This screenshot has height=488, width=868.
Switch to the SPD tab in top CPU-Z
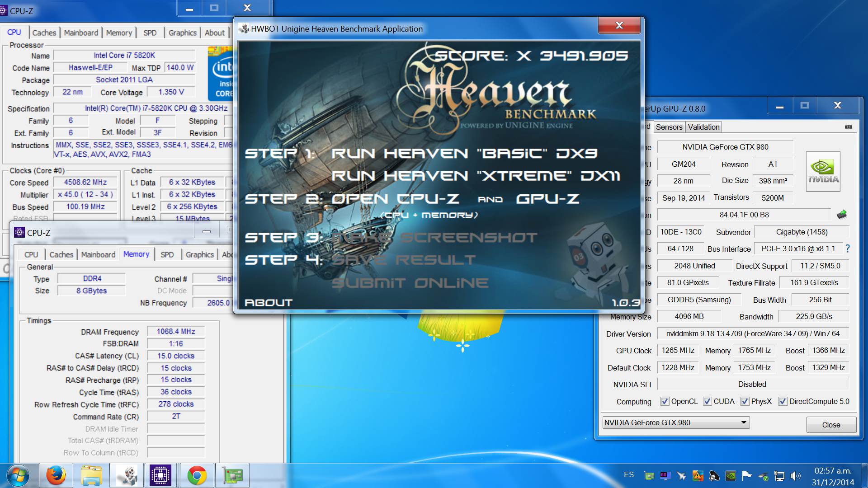coord(150,33)
